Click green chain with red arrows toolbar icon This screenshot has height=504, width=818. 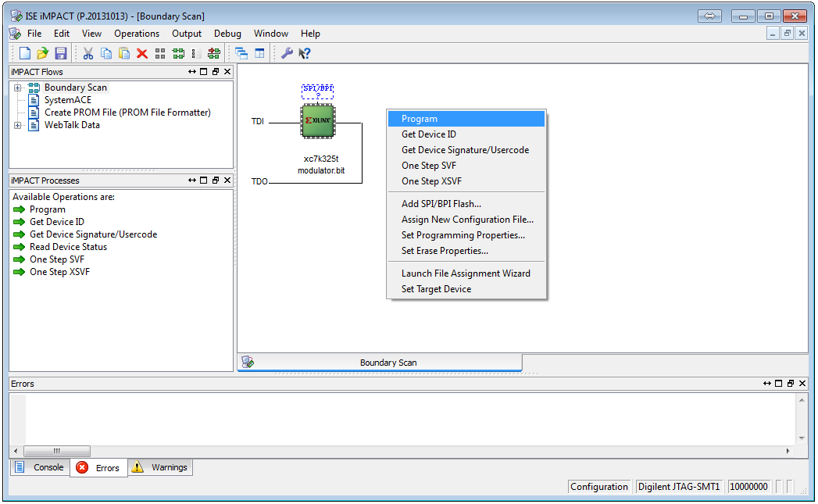pyautogui.click(x=214, y=53)
